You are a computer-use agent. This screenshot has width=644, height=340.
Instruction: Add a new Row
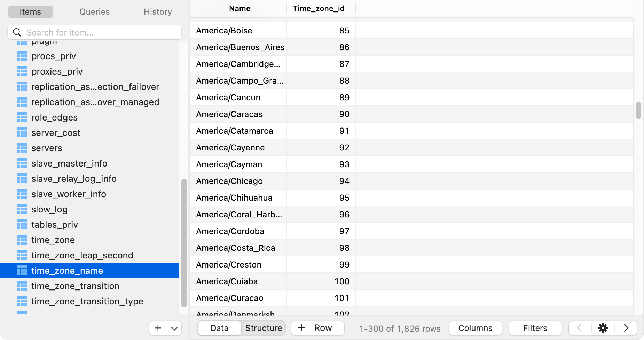coord(317,328)
